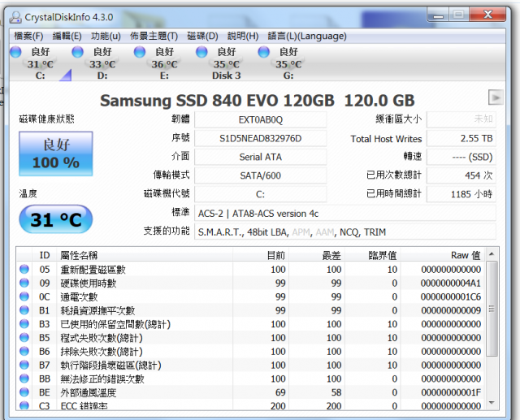Select the Disk 3 35 °C tab
Image resolution: width=520 pixels, height=420 pixels.
226,63
